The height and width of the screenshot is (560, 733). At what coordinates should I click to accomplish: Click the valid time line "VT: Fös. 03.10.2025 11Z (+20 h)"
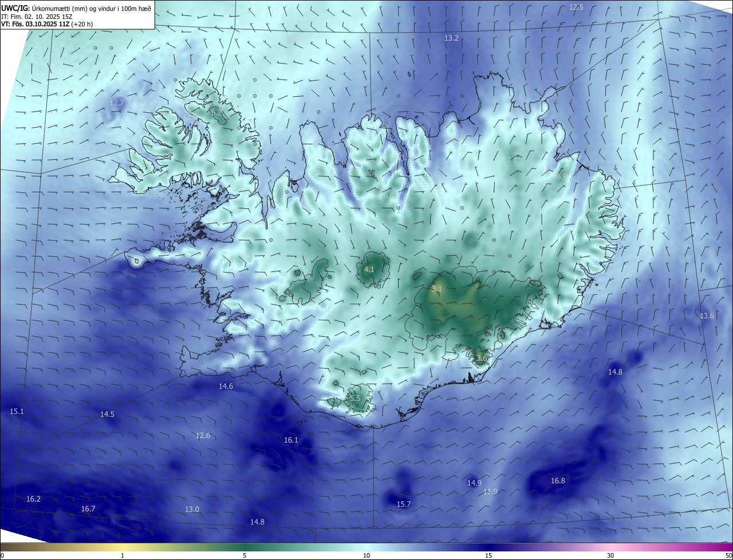(x=47, y=24)
